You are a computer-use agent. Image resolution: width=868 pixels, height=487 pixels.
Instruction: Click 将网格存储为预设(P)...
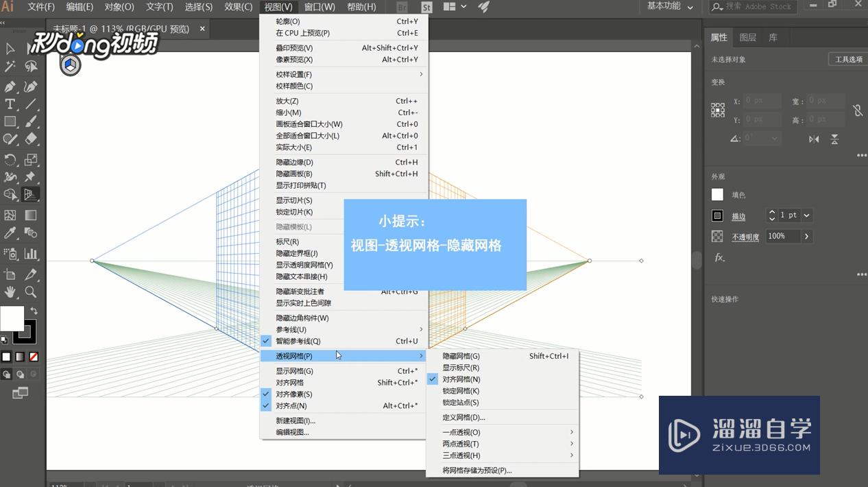[503, 471]
